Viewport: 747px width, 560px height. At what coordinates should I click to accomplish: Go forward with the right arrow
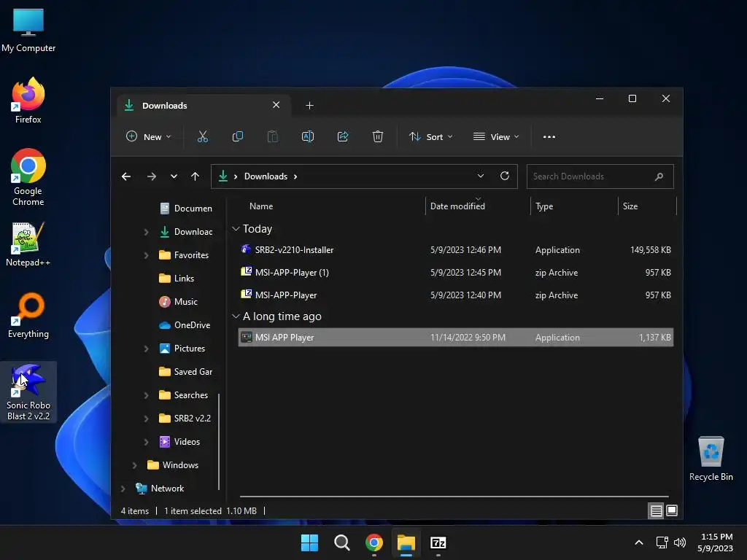pos(152,176)
